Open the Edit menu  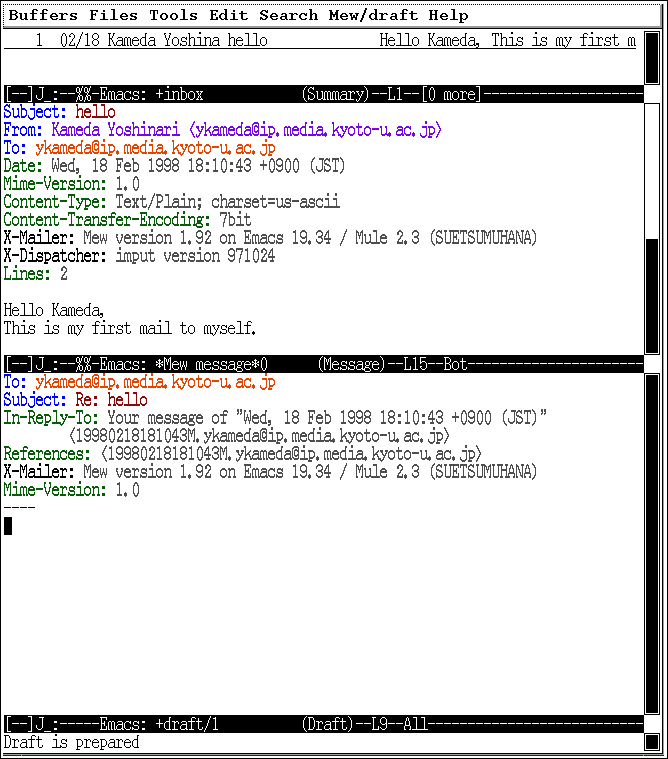[229, 15]
